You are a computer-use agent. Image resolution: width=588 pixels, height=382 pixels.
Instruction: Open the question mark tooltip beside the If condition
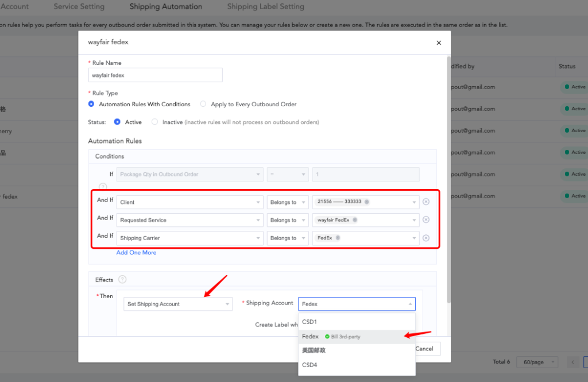point(103,187)
